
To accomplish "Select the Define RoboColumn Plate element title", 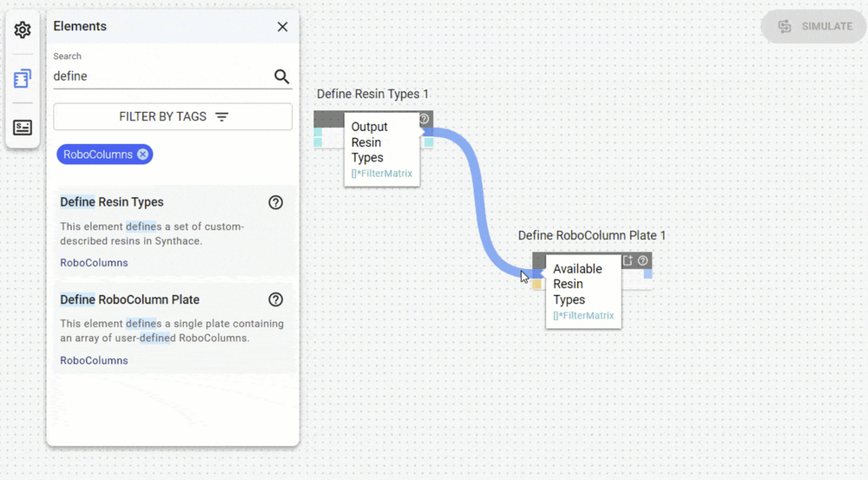I will point(129,299).
